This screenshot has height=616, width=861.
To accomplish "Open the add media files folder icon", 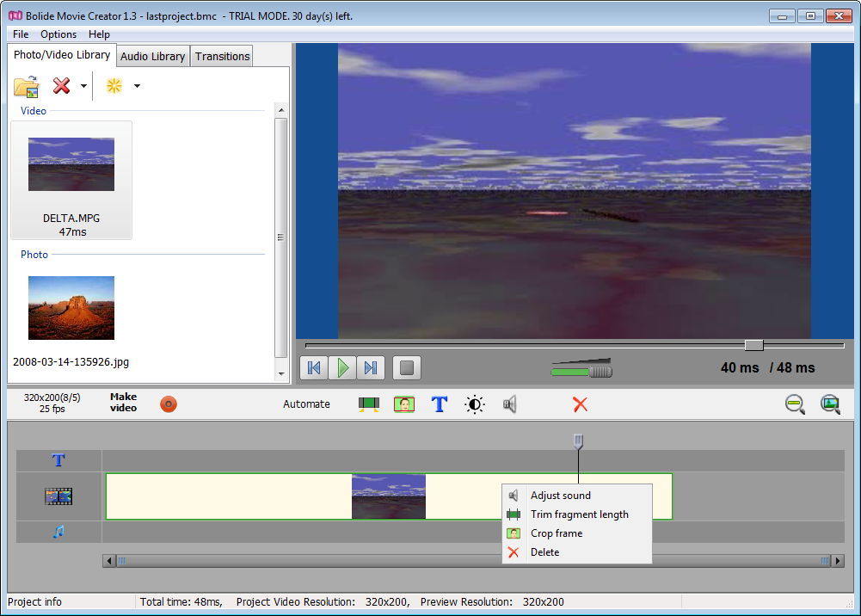I will coord(27,86).
